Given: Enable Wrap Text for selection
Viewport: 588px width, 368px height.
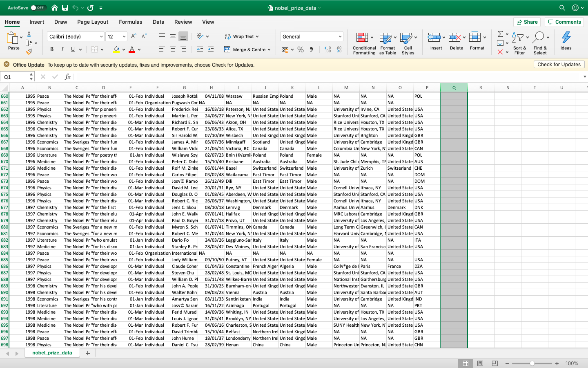Looking at the screenshot, I should (242, 36).
